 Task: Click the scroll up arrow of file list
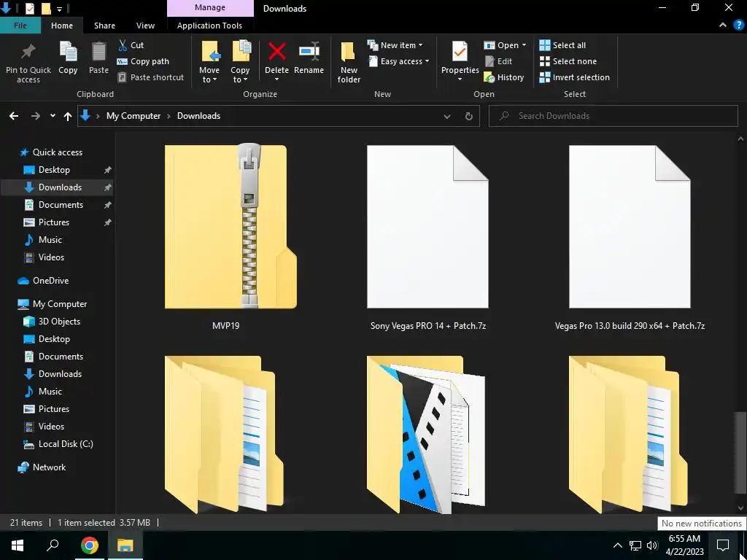[x=740, y=139]
